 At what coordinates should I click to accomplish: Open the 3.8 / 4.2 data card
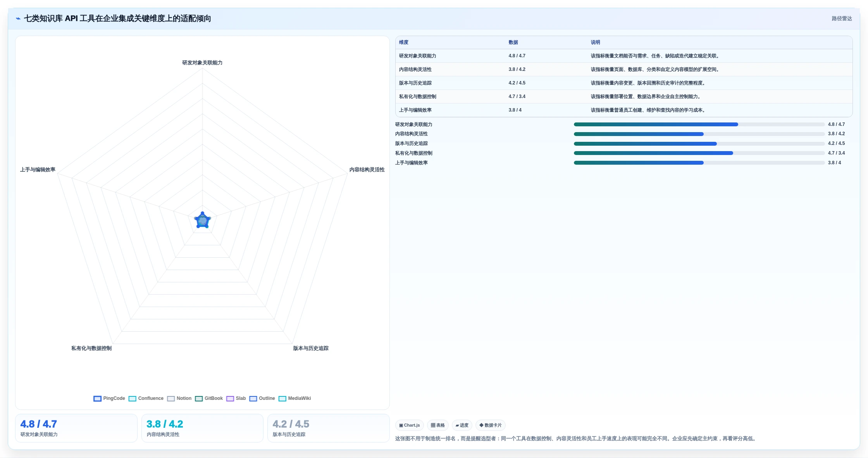pyautogui.click(x=202, y=428)
